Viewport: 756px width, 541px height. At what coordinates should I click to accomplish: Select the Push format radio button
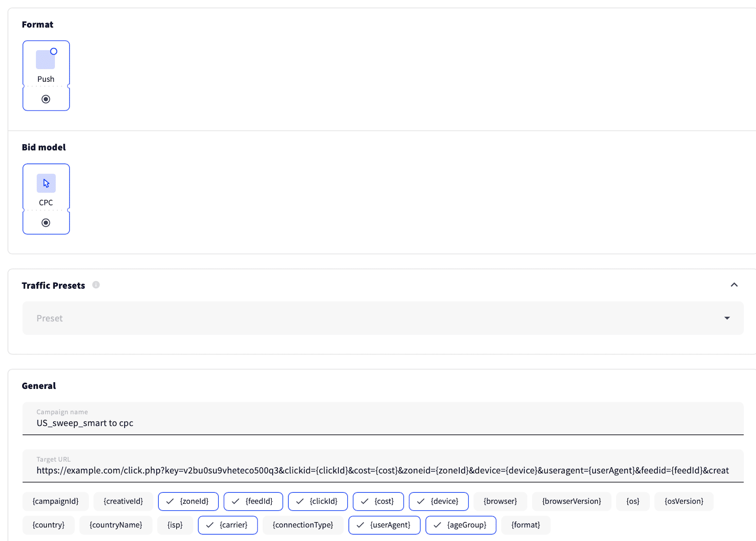point(46,99)
